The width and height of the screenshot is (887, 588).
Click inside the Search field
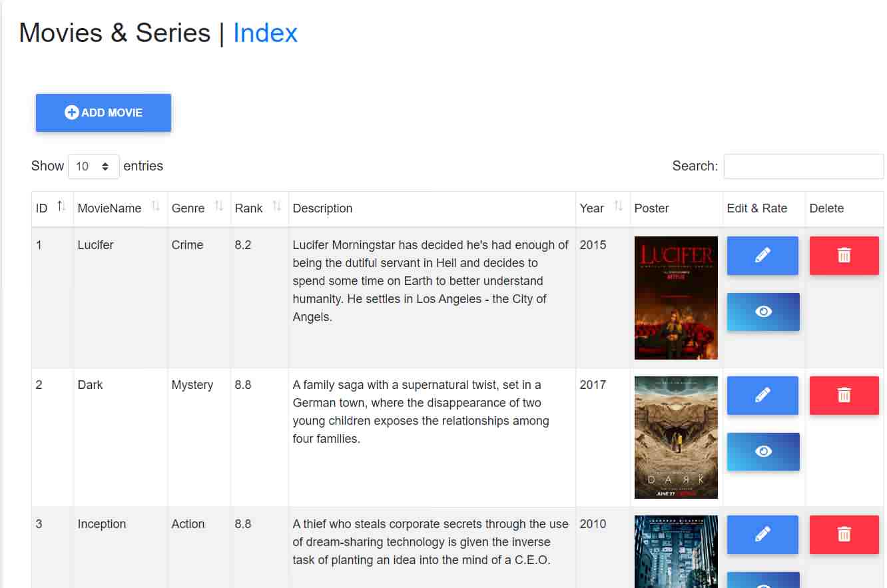pos(802,166)
